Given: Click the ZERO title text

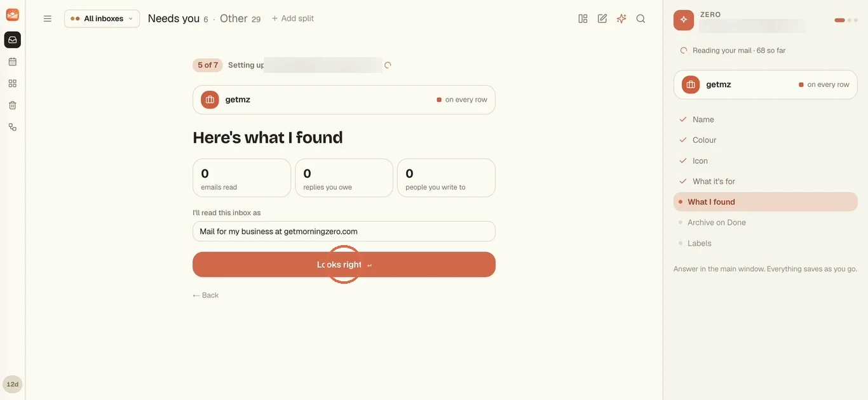Looking at the screenshot, I should pyautogui.click(x=710, y=15).
